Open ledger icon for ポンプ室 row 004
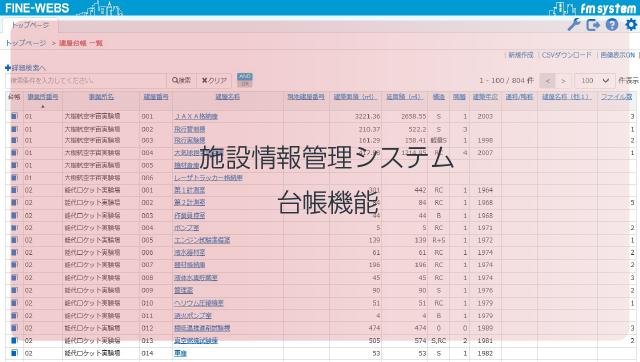 pyautogui.click(x=14, y=228)
